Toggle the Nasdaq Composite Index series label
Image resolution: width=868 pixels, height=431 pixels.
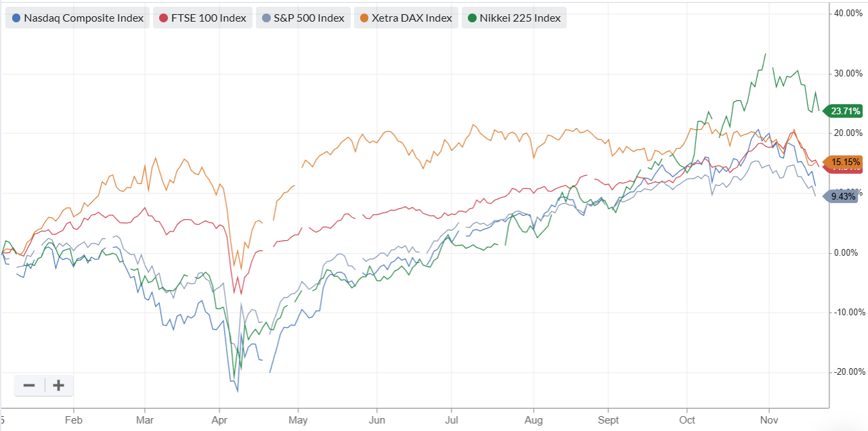click(83, 18)
